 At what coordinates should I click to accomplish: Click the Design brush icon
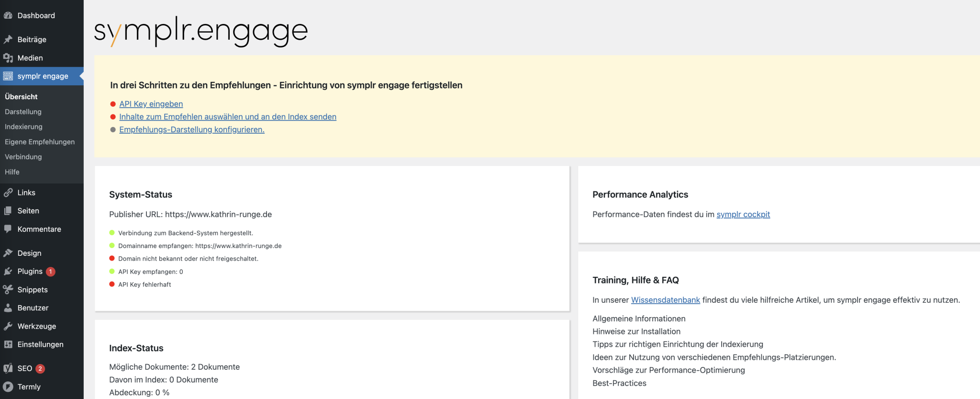8,253
